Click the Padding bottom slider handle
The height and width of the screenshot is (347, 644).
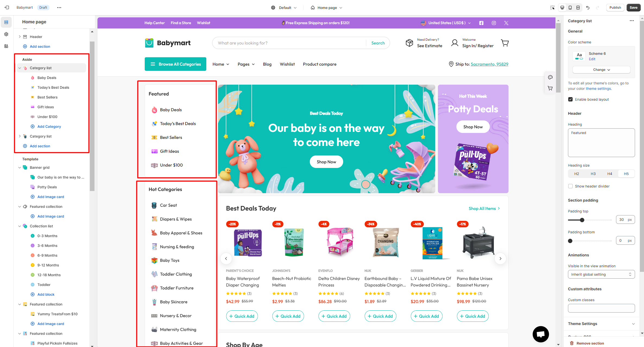pos(570,241)
